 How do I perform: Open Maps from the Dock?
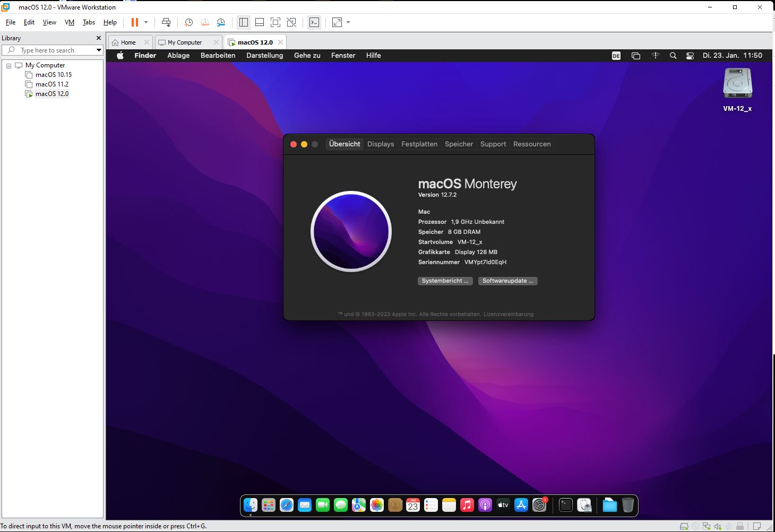(359, 505)
